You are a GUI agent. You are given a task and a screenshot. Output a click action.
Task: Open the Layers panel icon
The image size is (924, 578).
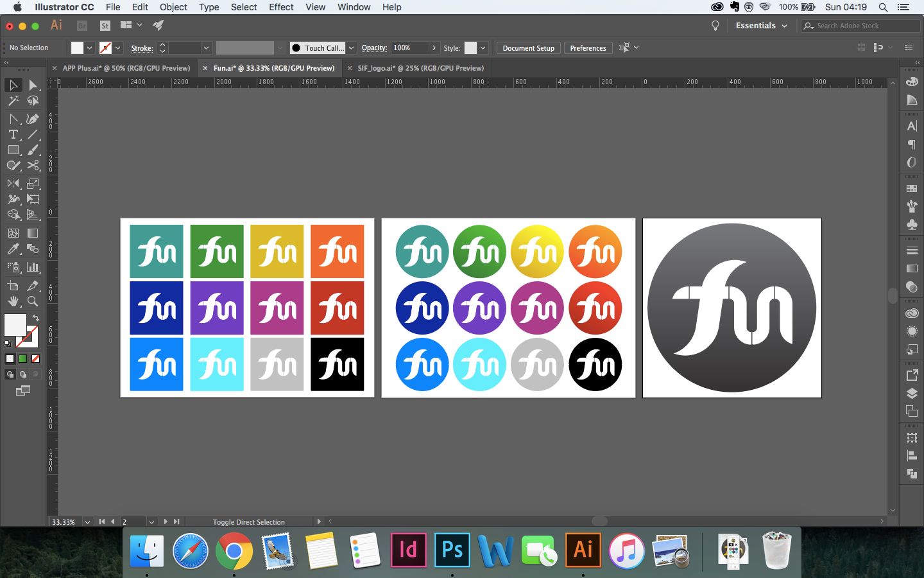click(x=912, y=393)
